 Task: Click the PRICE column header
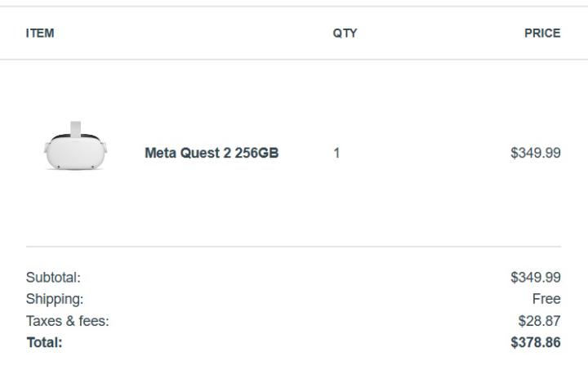(x=542, y=33)
